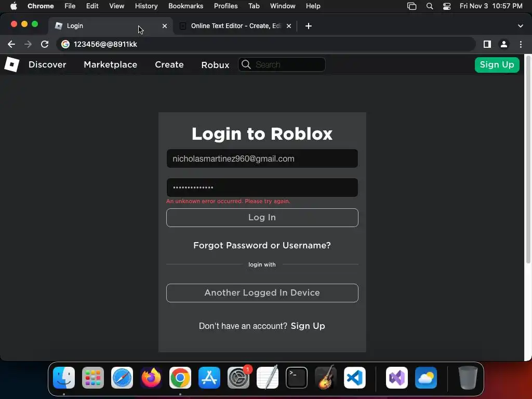Open Visual Studio Code from the dock
Screen dimensions: 532x399
tap(355, 378)
